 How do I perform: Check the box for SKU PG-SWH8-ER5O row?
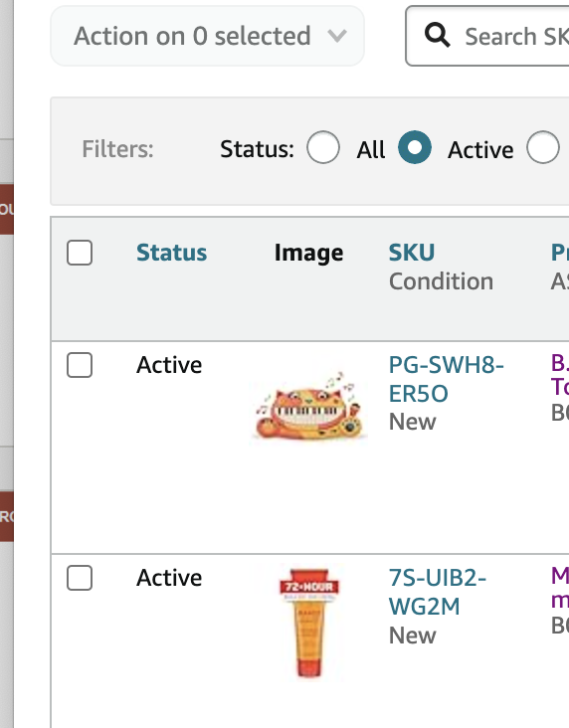tap(80, 365)
